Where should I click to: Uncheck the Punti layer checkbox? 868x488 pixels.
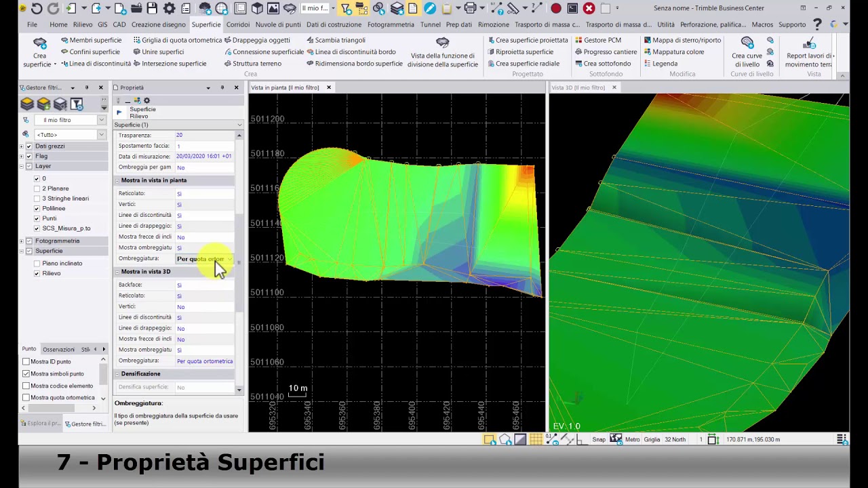pyautogui.click(x=37, y=218)
